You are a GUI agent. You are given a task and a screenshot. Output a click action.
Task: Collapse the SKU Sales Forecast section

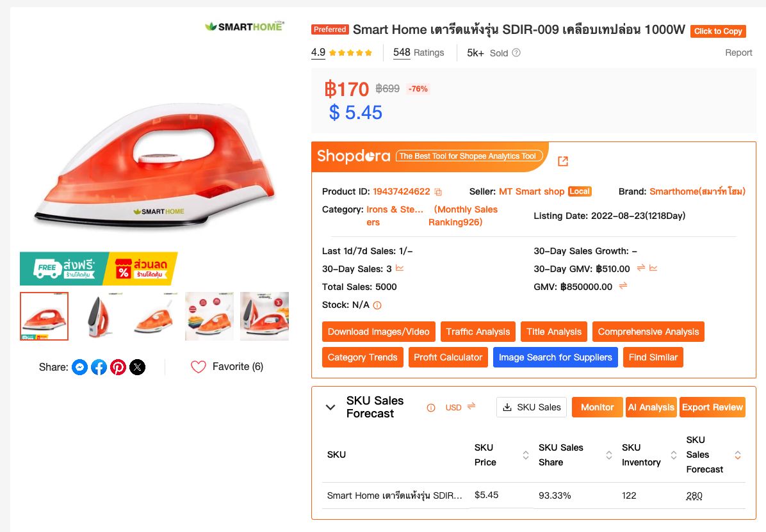point(330,407)
